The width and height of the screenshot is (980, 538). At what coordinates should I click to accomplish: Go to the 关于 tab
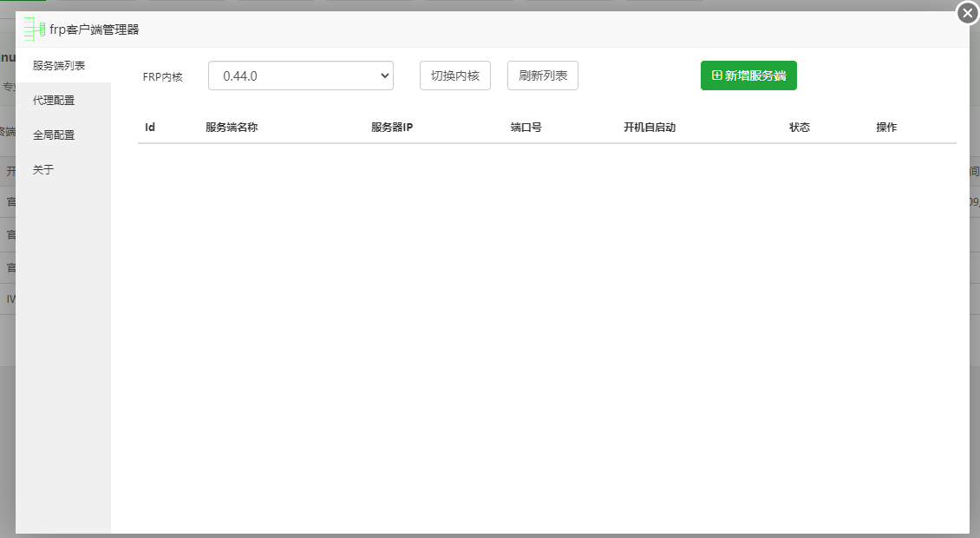[63, 169]
